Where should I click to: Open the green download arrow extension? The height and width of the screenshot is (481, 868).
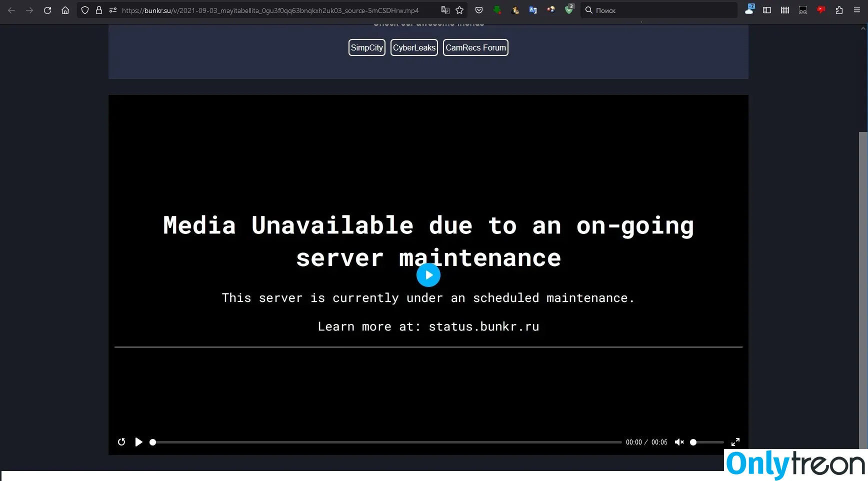(497, 10)
